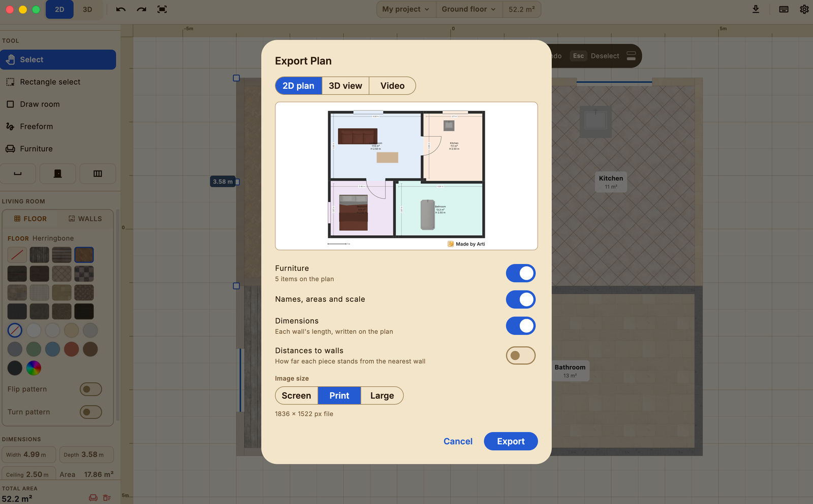Image resolution: width=813 pixels, height=504 pixels.
Task: Click the undo arrow icon
Action: [120, 9]
